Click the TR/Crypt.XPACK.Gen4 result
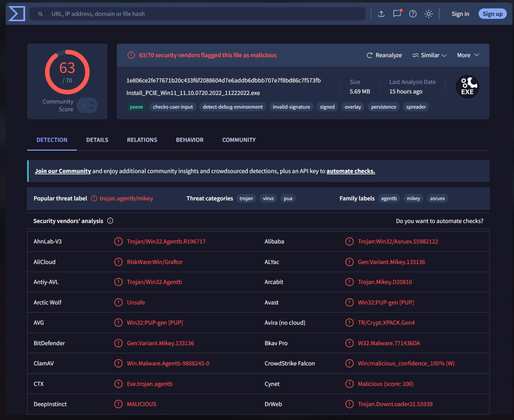The image size is (514, 420). (x=386, y=323)
